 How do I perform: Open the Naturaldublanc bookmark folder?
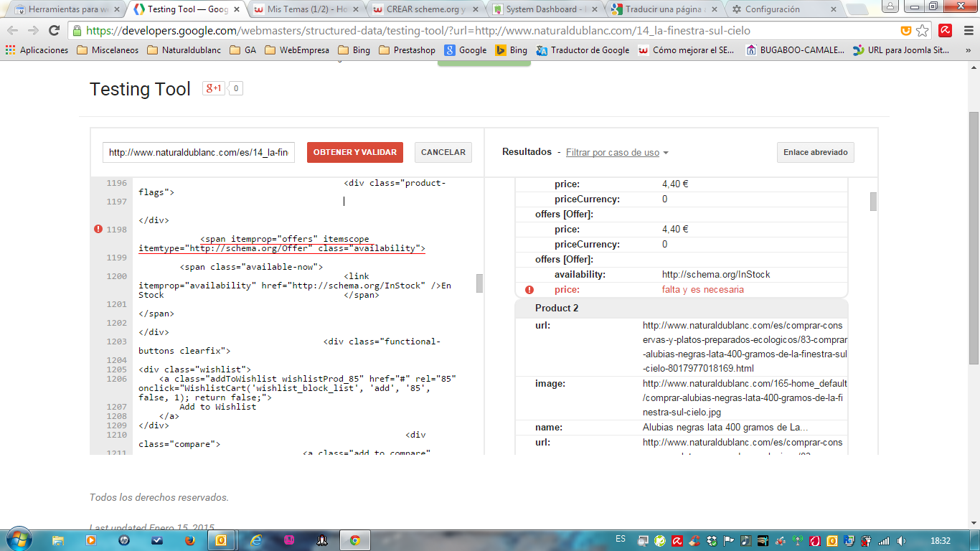coord(184,50)
